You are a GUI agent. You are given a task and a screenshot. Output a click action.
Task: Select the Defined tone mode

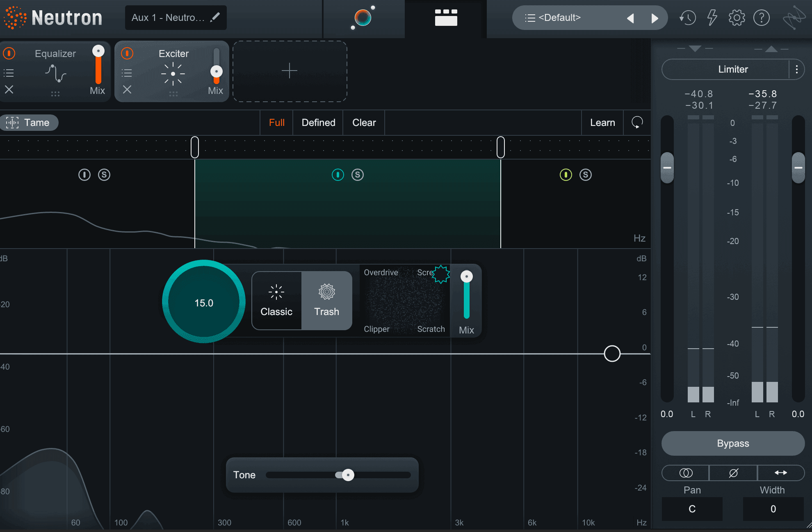318,122
